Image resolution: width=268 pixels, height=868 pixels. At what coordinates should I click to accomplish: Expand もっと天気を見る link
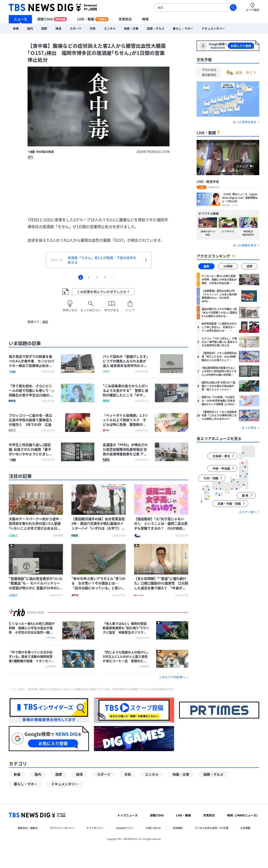(x=246, y=122)
